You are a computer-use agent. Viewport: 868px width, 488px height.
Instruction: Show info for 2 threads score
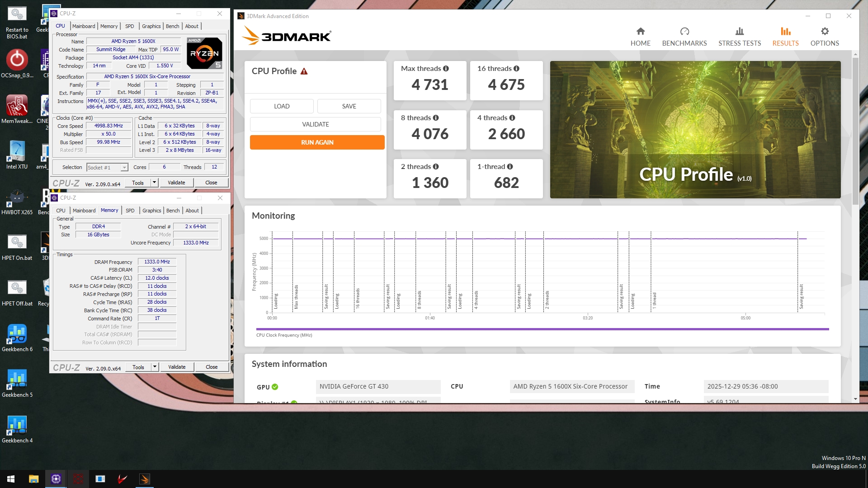pos(435,167)
